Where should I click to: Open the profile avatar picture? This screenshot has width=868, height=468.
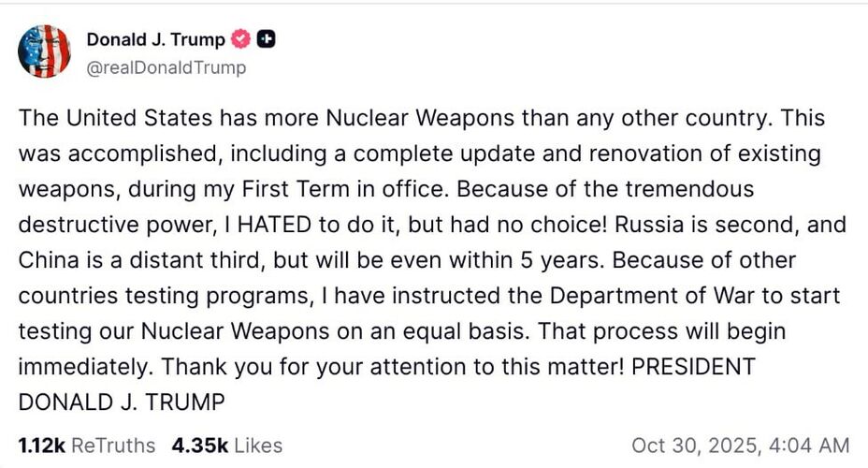coord(44,51)
